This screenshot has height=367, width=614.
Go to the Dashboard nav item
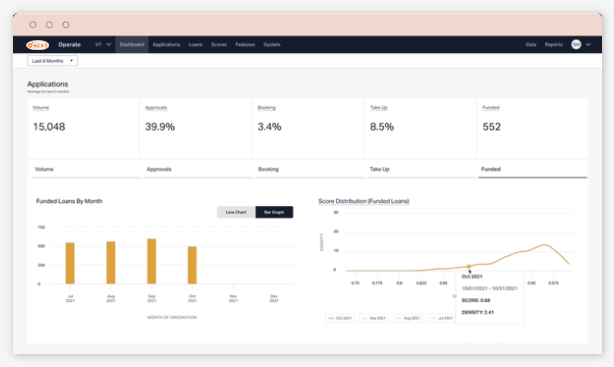point(132,45)
